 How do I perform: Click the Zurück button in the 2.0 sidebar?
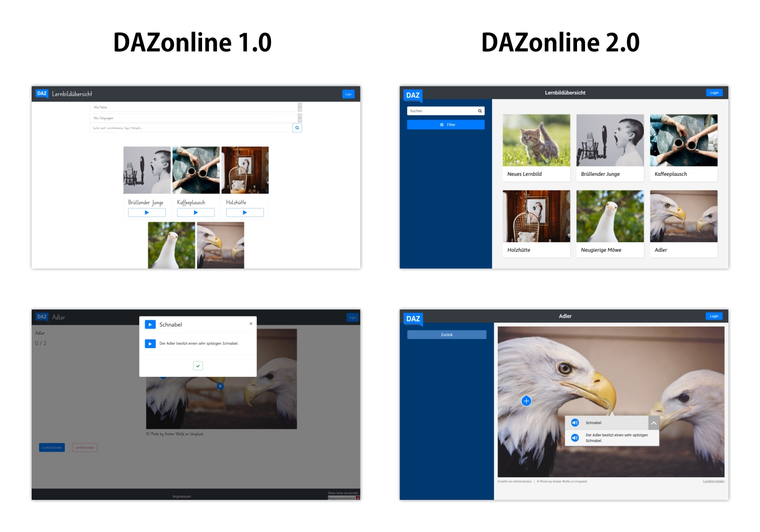[447, 335]
